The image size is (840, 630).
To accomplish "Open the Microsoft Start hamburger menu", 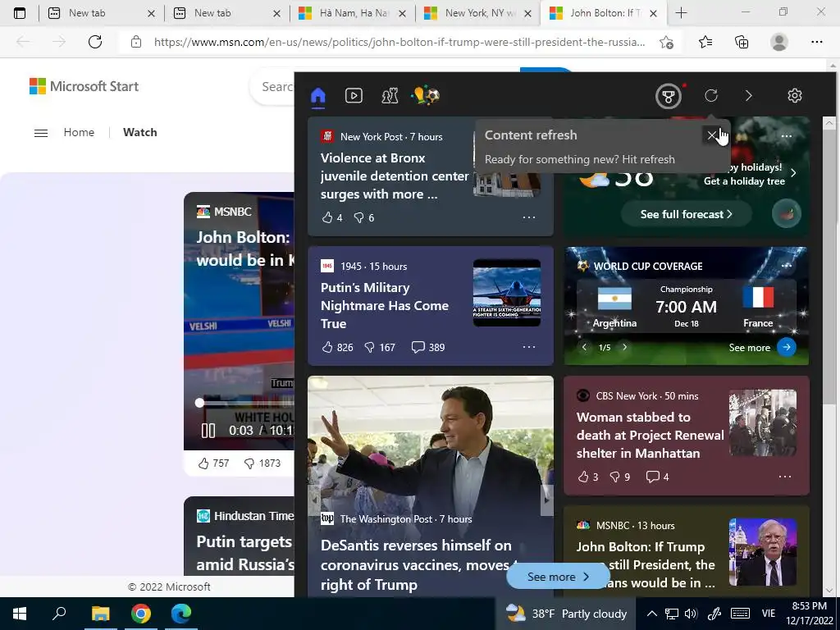I will click(x=41, y=133).
